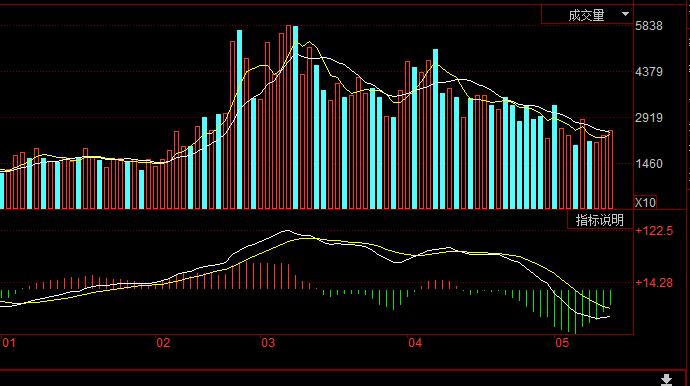Pick the 05 month marker on timeline
This screenshot has height=386, width=690.
point(562,343)
